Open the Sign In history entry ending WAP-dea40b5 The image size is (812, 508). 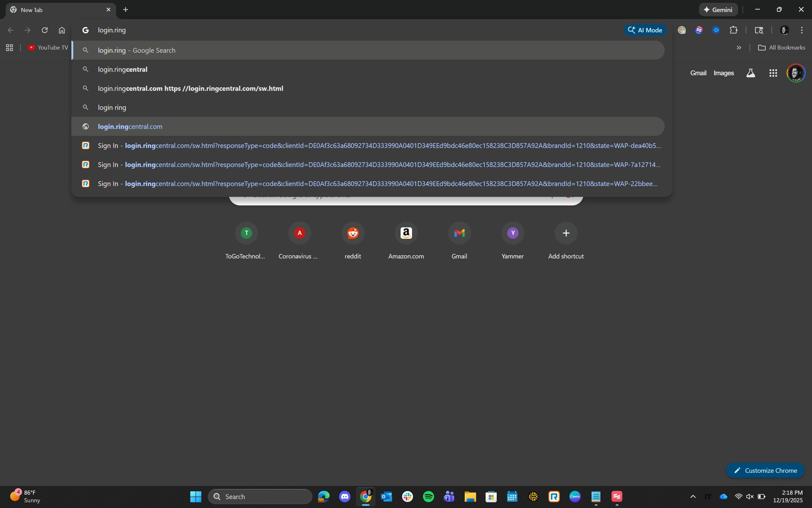click(x=368, y=146)
